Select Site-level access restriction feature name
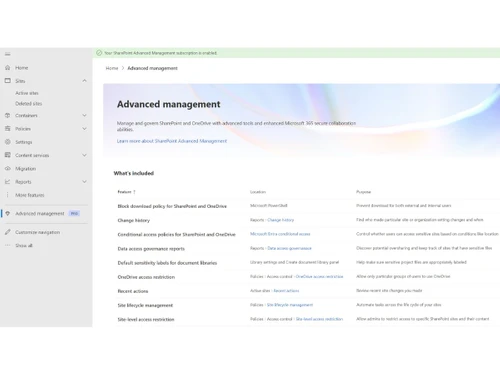Viewport: 500px width, 375px height. pyautogui.click(x=146, y=319)
